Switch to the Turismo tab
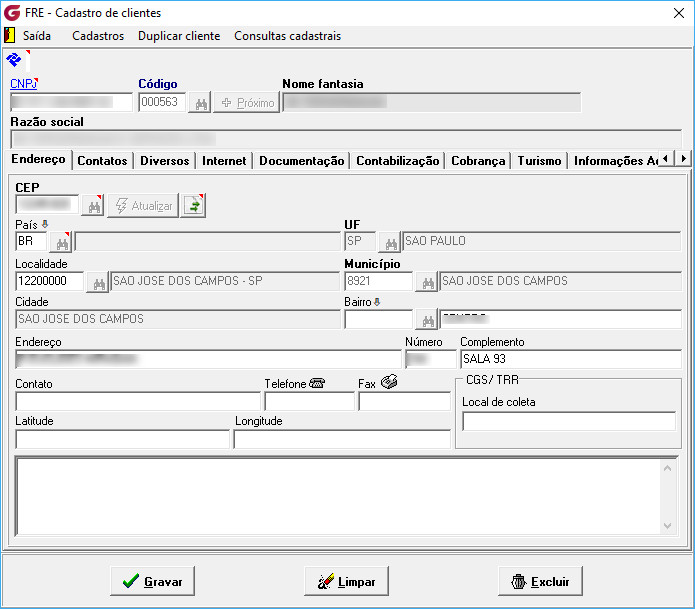This screenshot has height=609, width=695. tap(539, 161)
